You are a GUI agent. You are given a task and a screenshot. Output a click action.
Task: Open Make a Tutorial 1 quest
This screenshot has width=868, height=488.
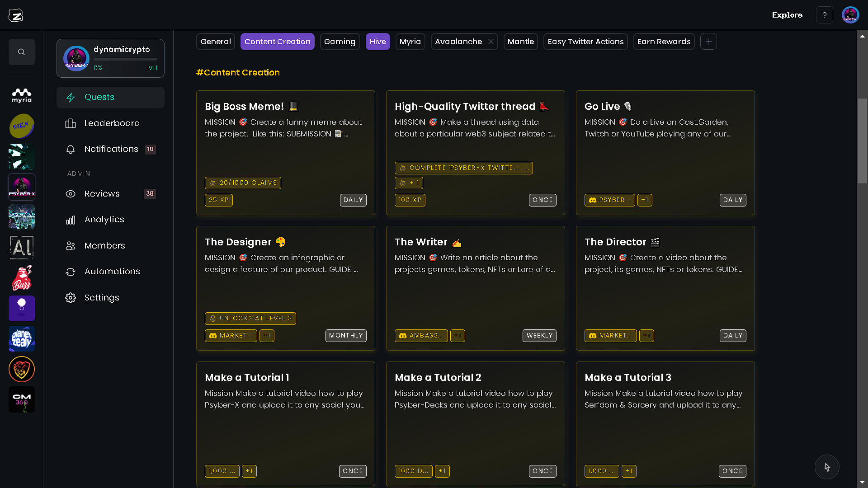click(x=286, y=424)
